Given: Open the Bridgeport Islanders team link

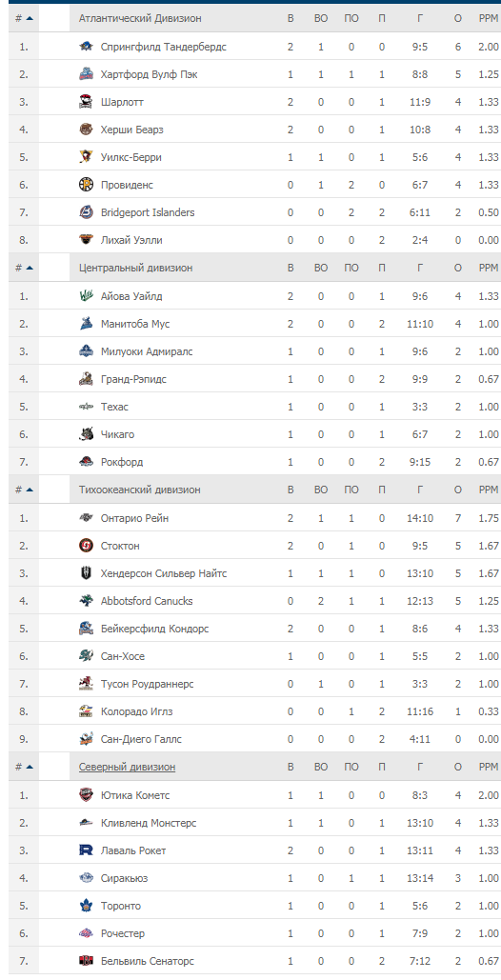Looking at the screenshot, I should [x=148, y=213].
